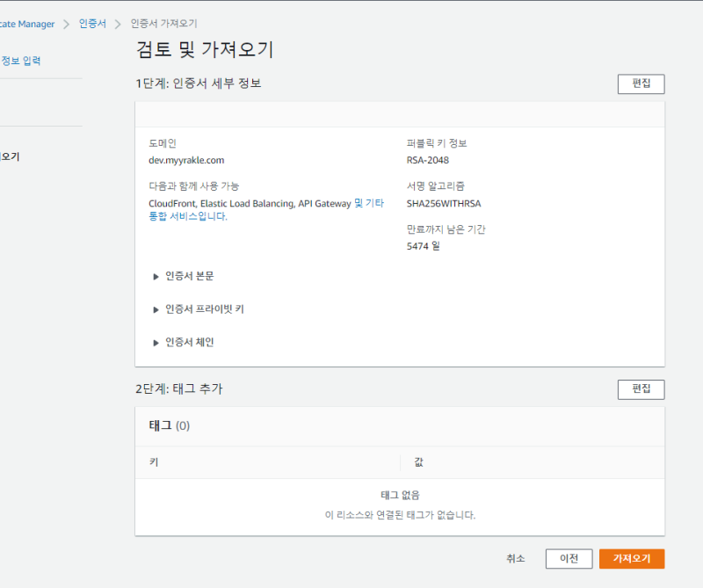The width and height of the screenshot is (703, 588).
Task: Navigate to 인증서 breadcrumb link
Action: tap(92, 24)
